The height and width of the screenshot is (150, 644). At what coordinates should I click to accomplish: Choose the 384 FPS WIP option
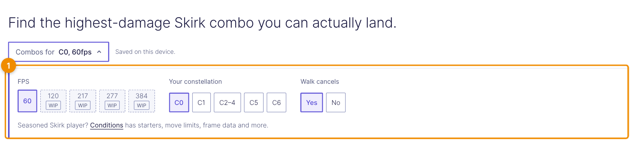click(142, 101)
